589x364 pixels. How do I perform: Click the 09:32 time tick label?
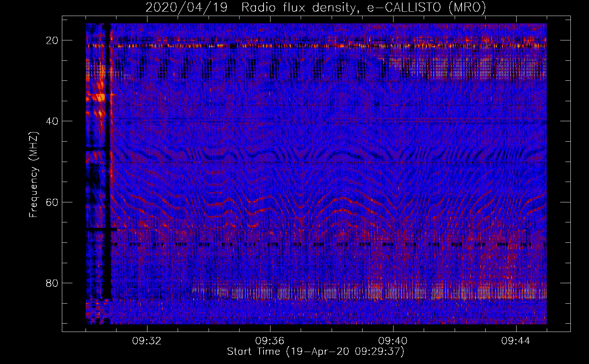(x=147, y=341)
